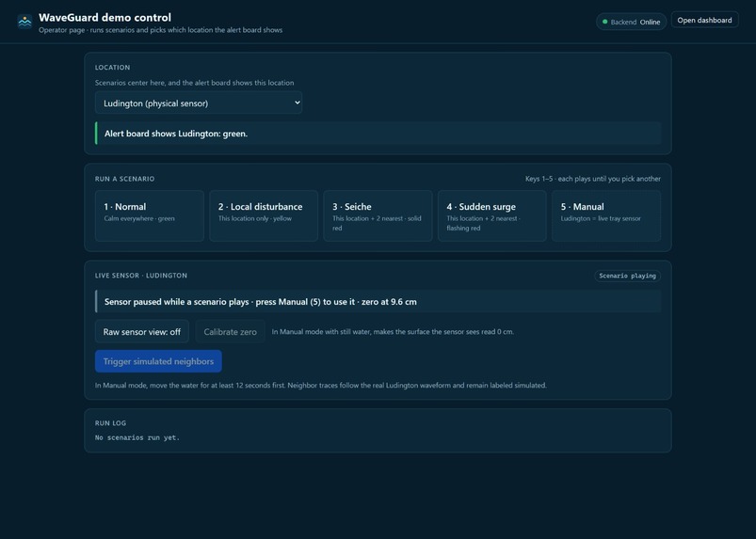Click the sensor paused status message

378,302
